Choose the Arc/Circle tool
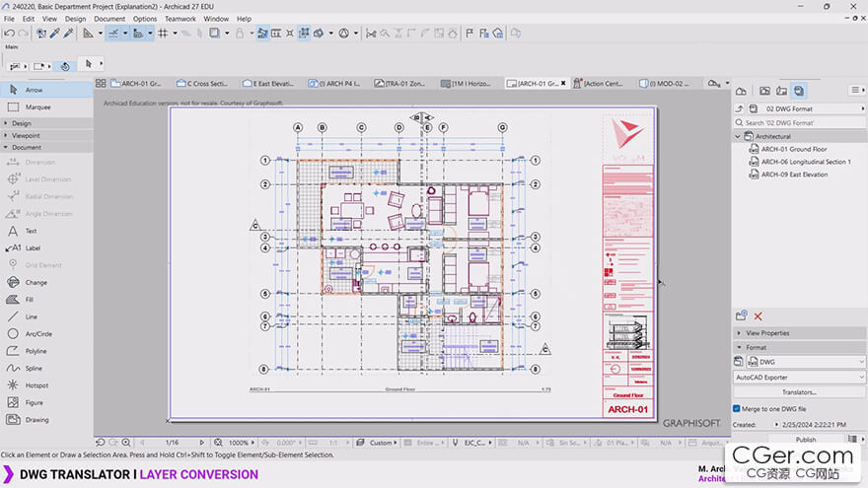The image size is (868, 488). pyautogui.click(x=46, y=333)
